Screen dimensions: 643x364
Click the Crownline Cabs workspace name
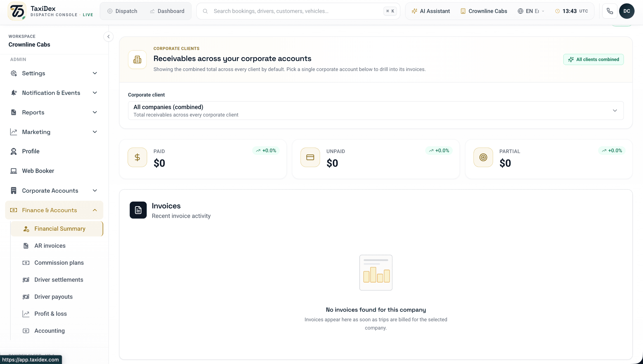tap(29, 45)
